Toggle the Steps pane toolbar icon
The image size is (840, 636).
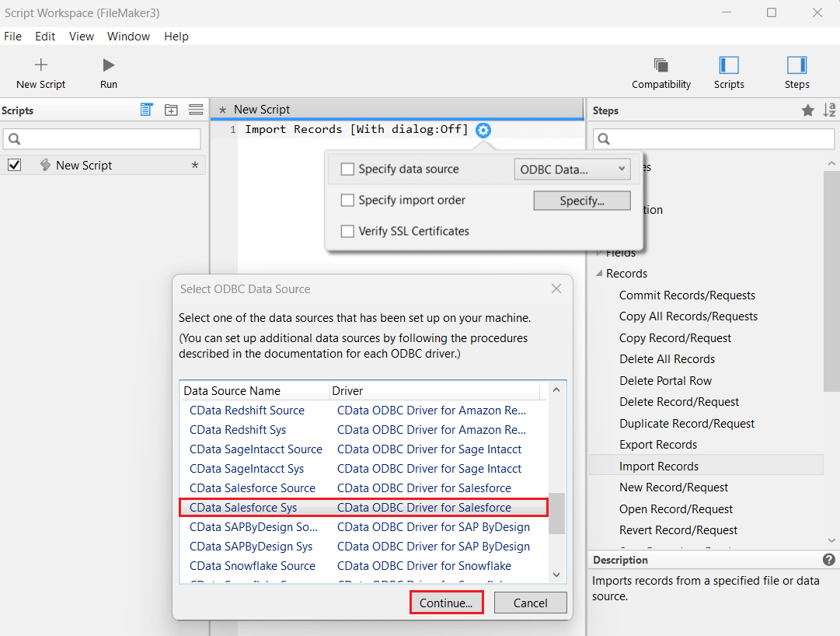click(x=796, y=65)
